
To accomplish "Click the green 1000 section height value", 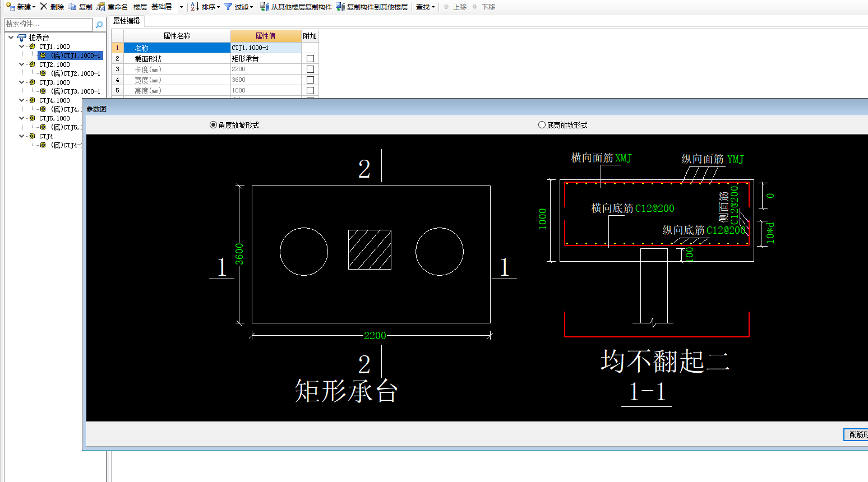I will [x=542, y=219].
